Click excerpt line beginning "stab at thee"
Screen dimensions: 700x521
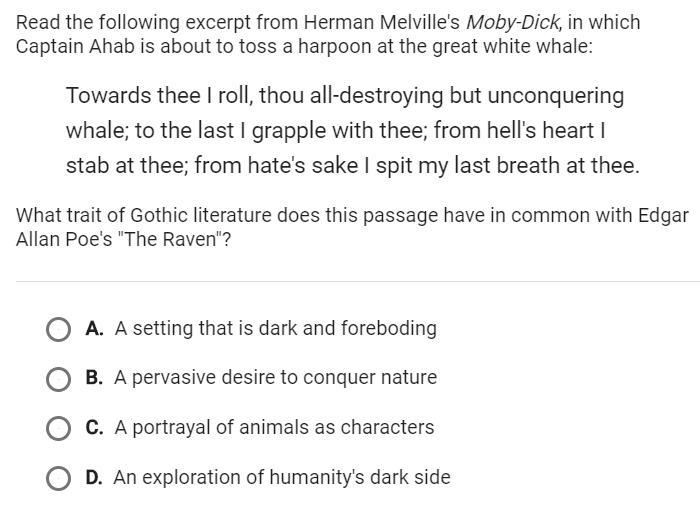pos(353,166)
